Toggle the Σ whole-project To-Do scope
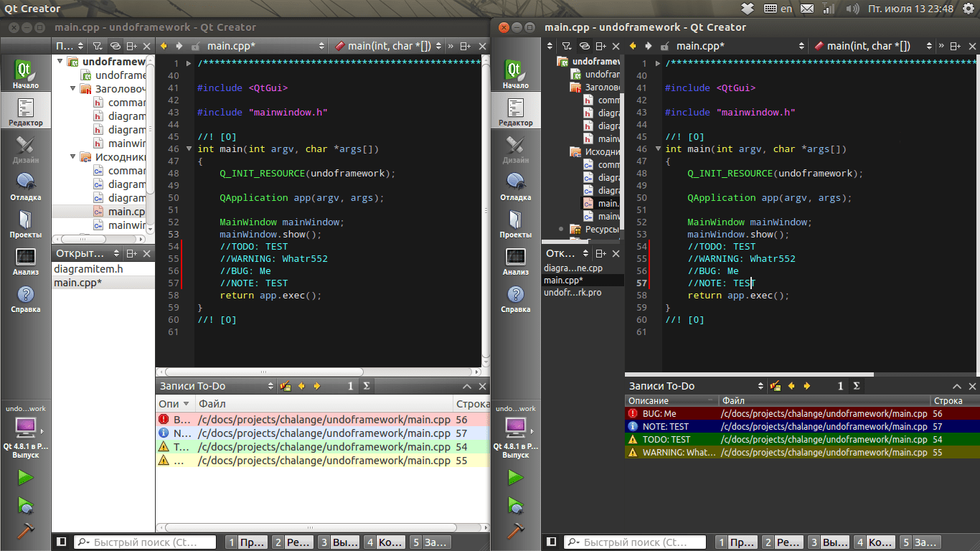Image resolution: width=980 pixels, height=551 pixels. (366, 385)
